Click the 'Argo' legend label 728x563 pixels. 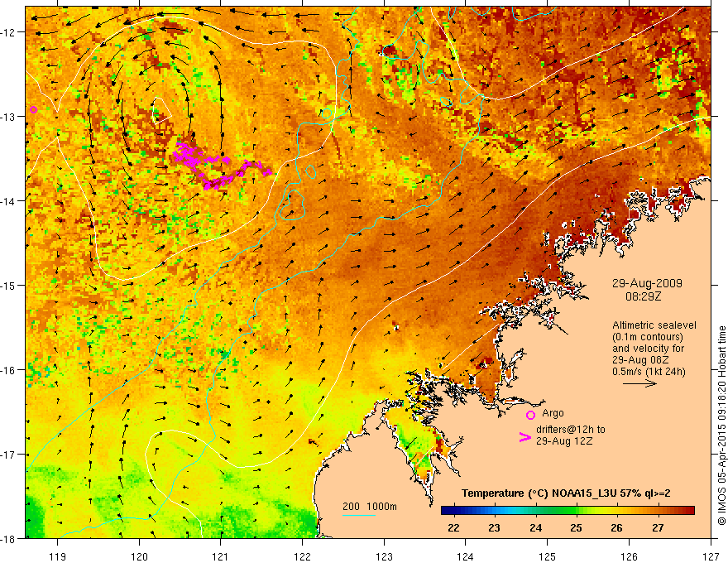553,413
